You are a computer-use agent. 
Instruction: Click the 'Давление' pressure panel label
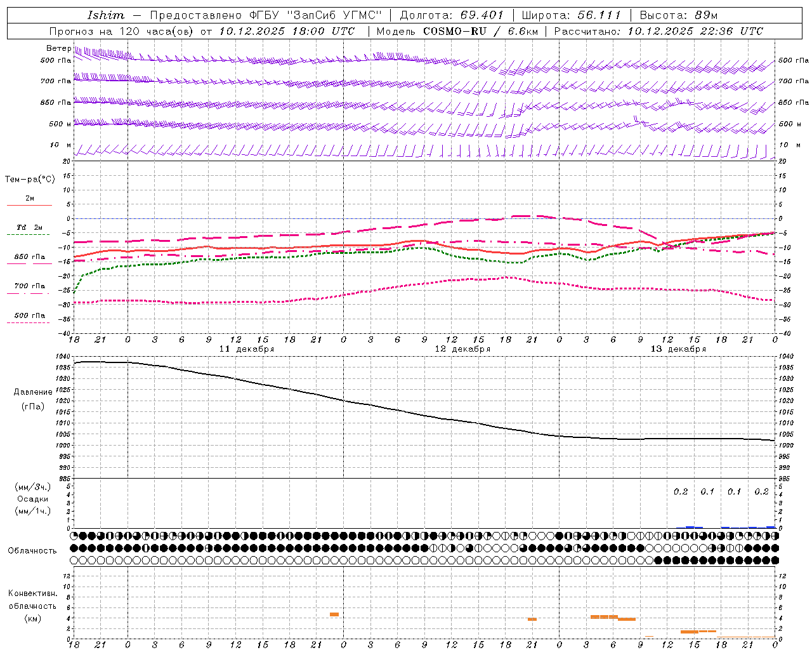(x=33, y=392)
